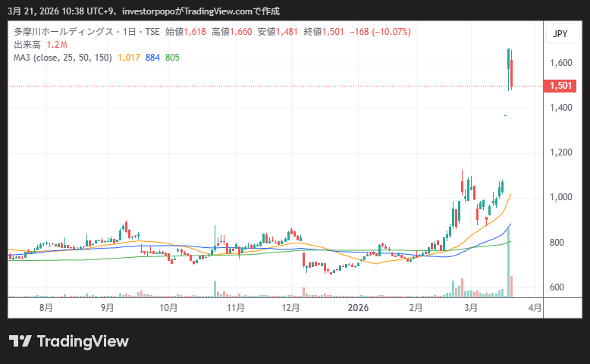Open the JPY currency selector
The image size is (590, 364).
click(x=560, y=34)
